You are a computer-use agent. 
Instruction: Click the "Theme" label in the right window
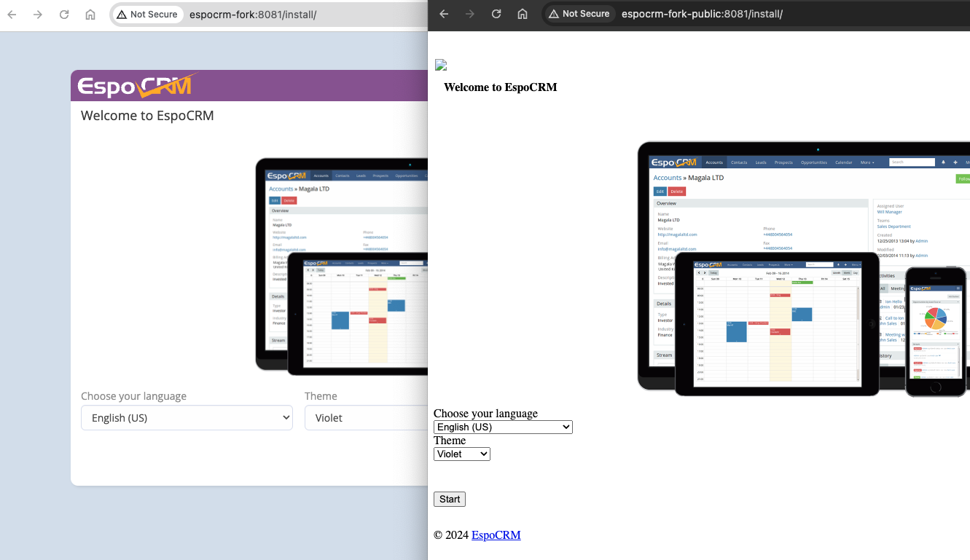(x=450, y=441)
